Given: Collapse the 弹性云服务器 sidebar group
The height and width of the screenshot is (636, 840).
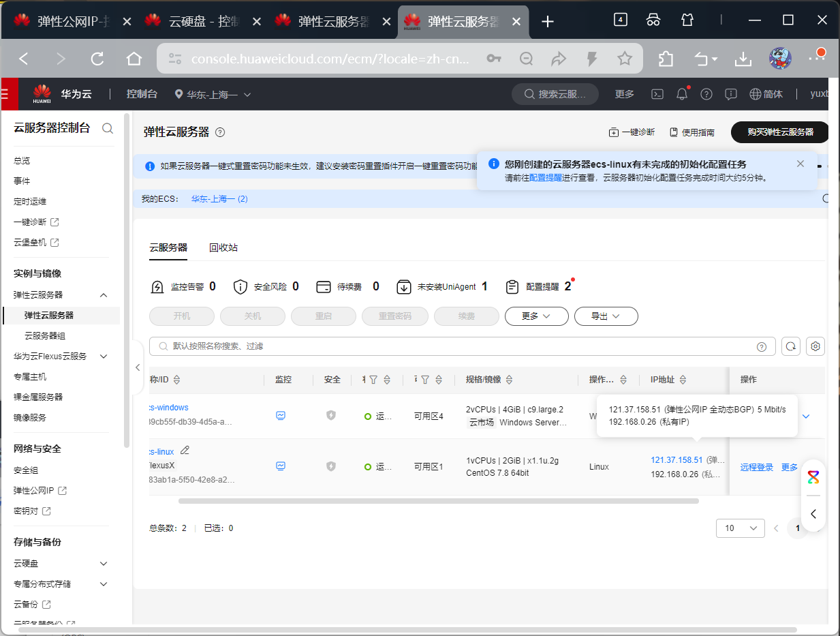Looking at the screenshot, I should [104, 295].
